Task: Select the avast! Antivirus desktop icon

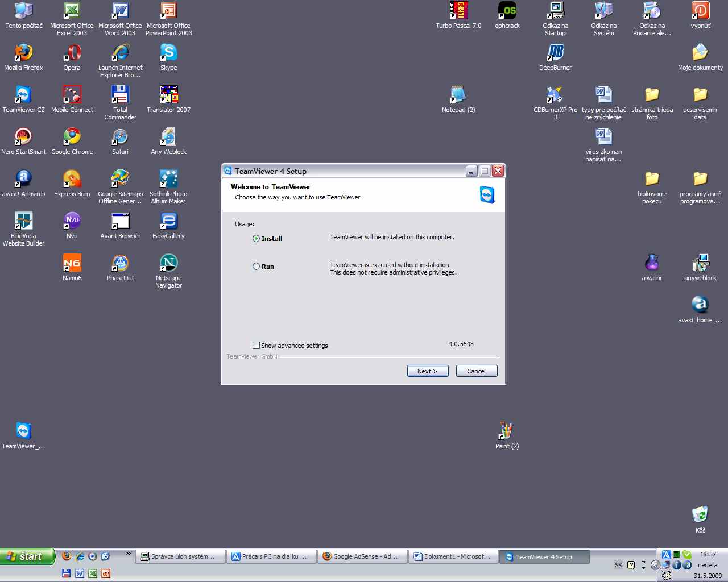Action: coord(23,184)
